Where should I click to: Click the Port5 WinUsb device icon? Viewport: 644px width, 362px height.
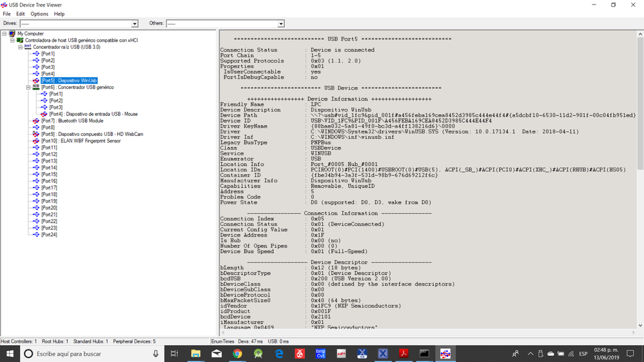(x=35, y=81)
